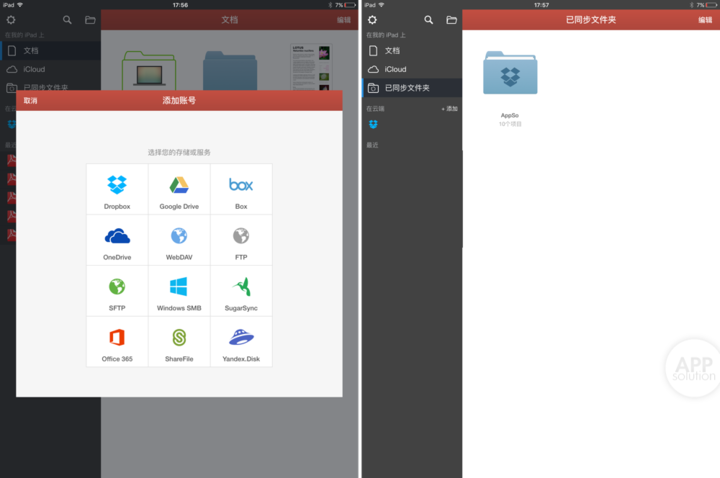Screen dimensions: 720x478
Task: Choose Yandex.Disk storage service
Action: (x=241, y=342)
